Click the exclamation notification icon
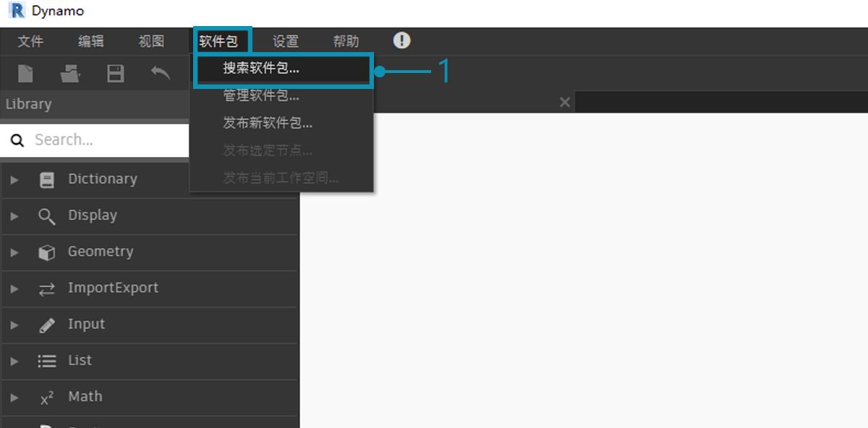Screen dimensions: 868x428 402,40
